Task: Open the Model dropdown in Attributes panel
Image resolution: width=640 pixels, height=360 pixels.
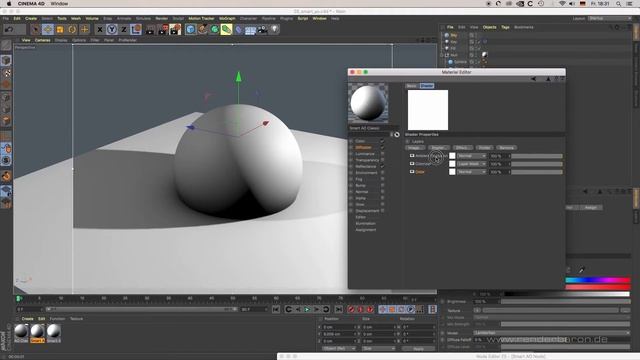Action: [x=552, y=333]
